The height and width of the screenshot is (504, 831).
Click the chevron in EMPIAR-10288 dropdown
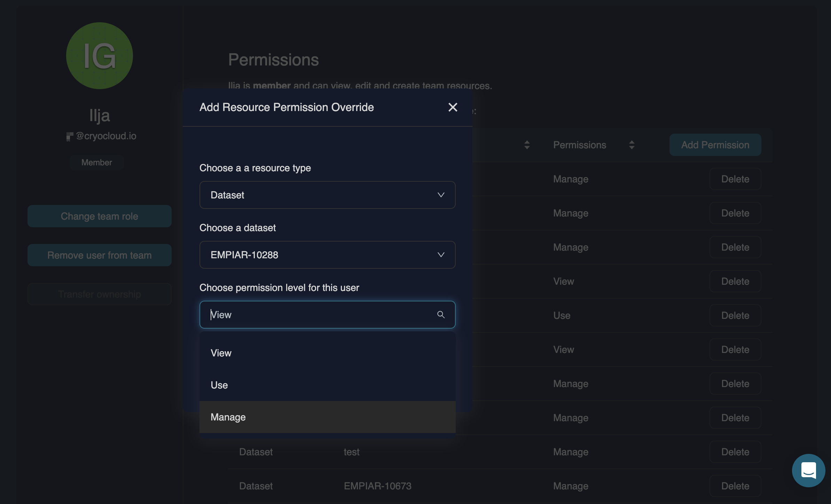pos(441,255)
